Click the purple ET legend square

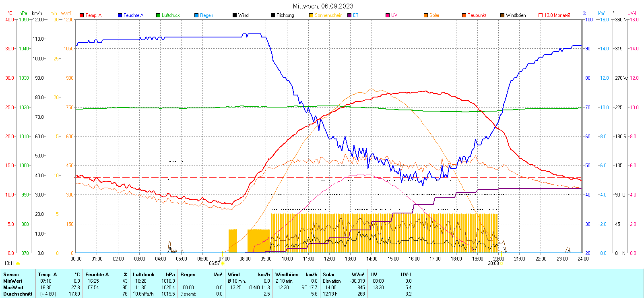tap(349, 15)
